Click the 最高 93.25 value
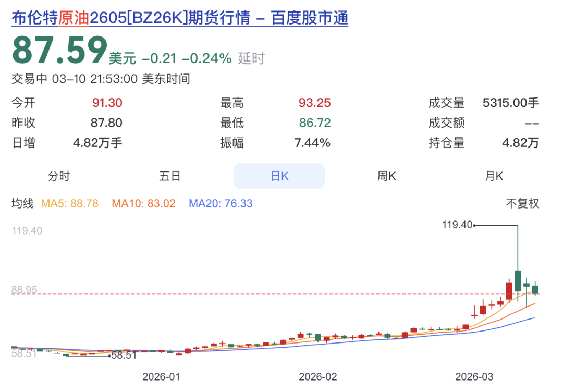The height and width of the screenshot is (392, 563). click(x=314, y=103)
